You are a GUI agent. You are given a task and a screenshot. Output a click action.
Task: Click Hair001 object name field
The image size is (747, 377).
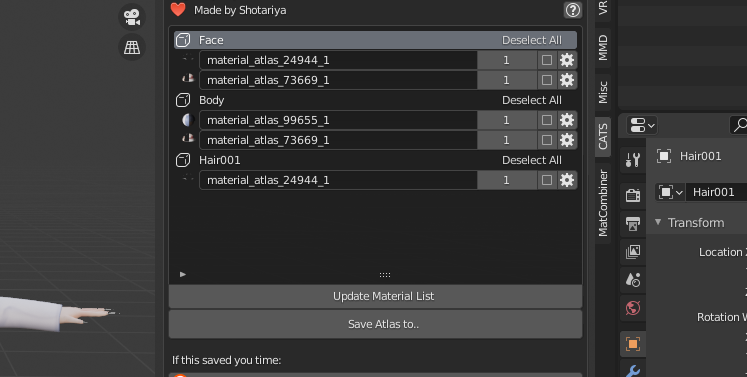[717, 192]
